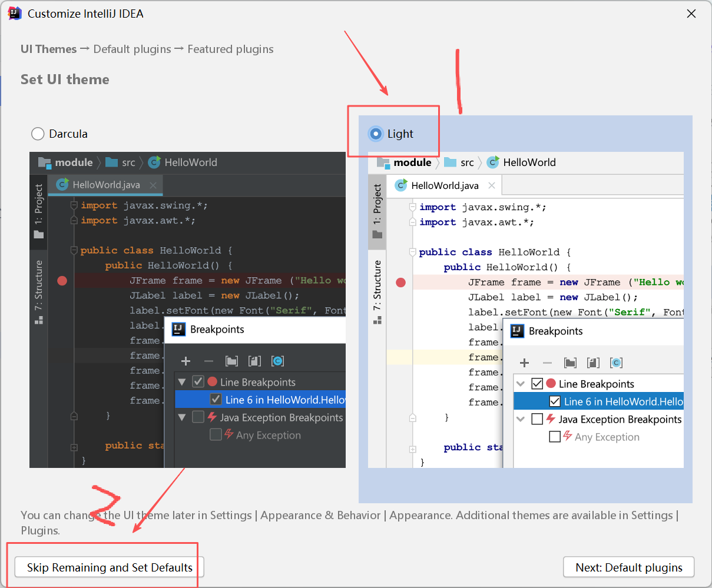Collapse Line Breakpoints node in Light preview
This screenshot has height=588, width=712.
pos(521,384)
